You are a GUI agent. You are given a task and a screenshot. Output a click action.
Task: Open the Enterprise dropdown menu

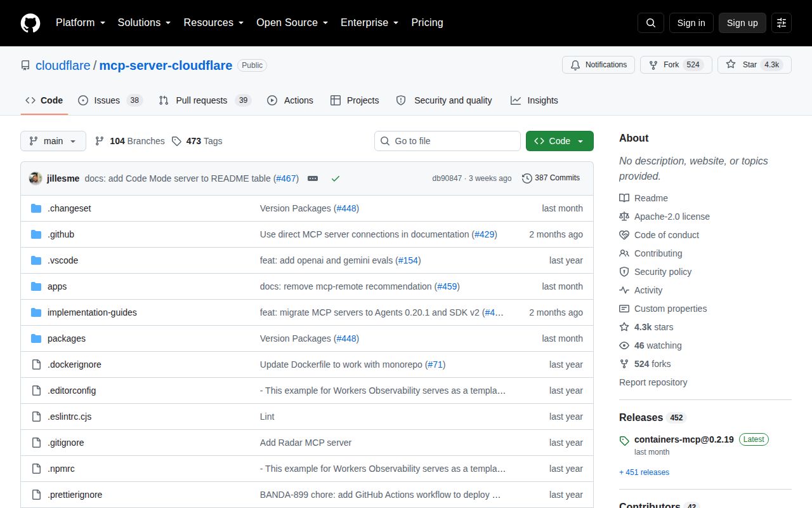point(369,23)
